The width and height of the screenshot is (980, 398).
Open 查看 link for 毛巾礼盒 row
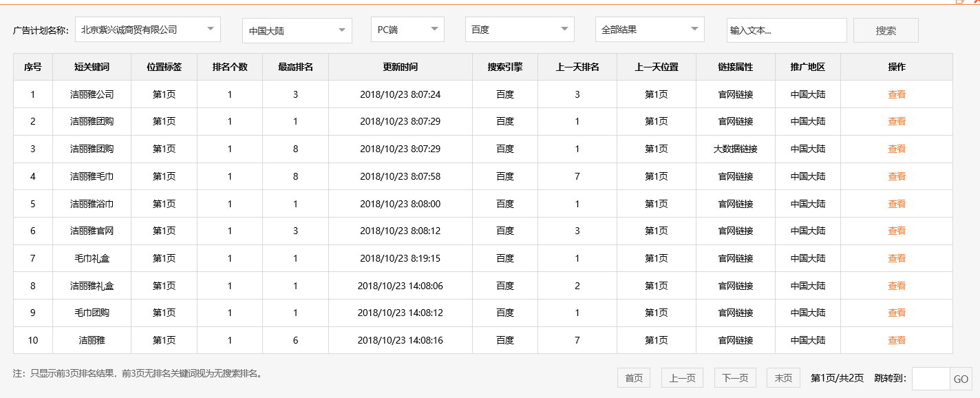click(897, 258)
